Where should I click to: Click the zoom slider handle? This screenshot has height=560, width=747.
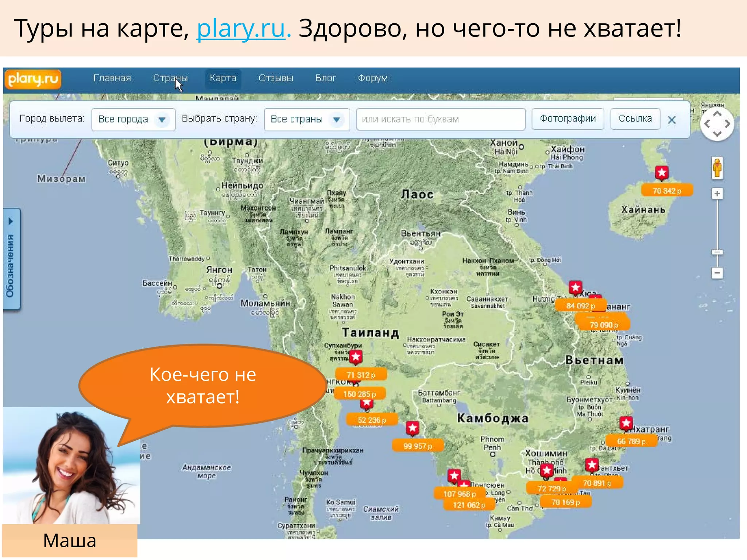click(717, 252)
